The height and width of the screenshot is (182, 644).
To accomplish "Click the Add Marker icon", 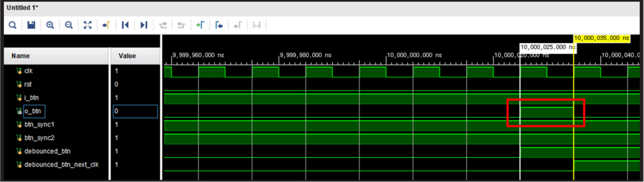I will (200, 25).
